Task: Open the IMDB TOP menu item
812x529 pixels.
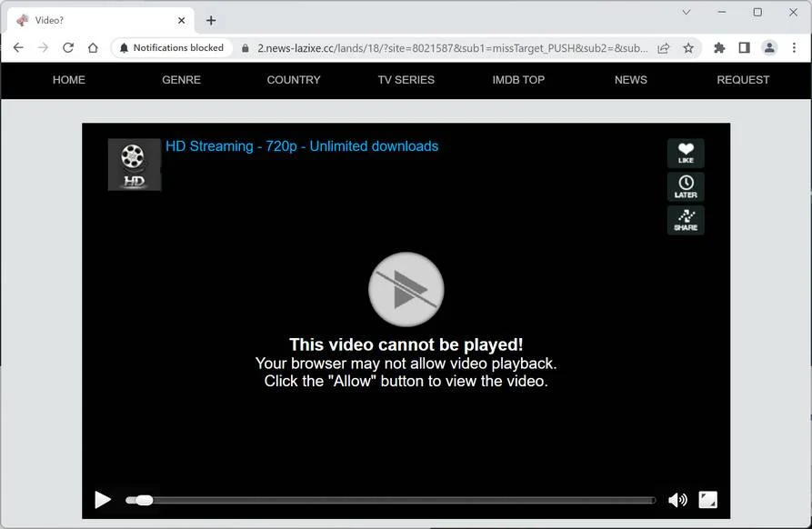Action: (518, 80)
